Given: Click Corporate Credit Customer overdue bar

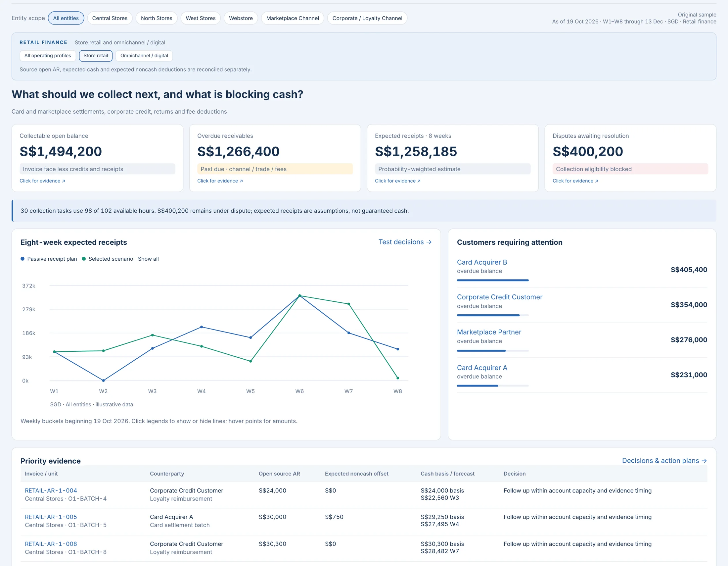Looking at the screenshot, I should pos(493,315).
